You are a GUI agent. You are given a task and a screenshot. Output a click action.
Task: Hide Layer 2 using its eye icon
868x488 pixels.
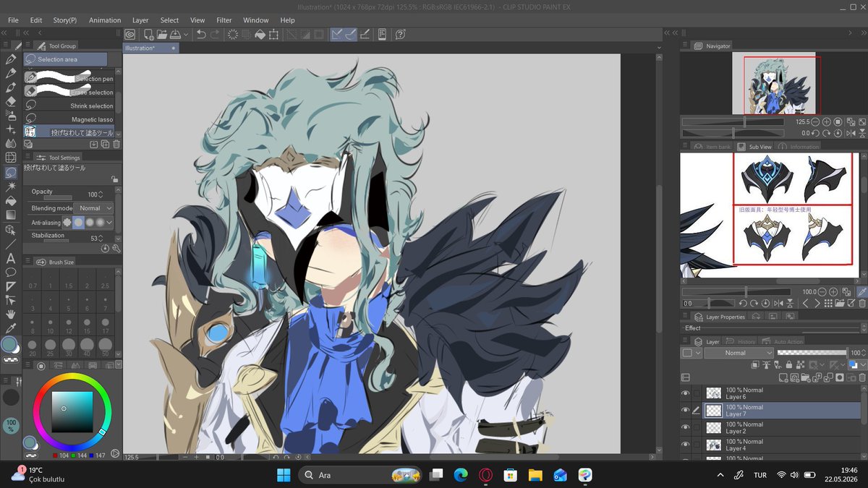click(686, 427)
